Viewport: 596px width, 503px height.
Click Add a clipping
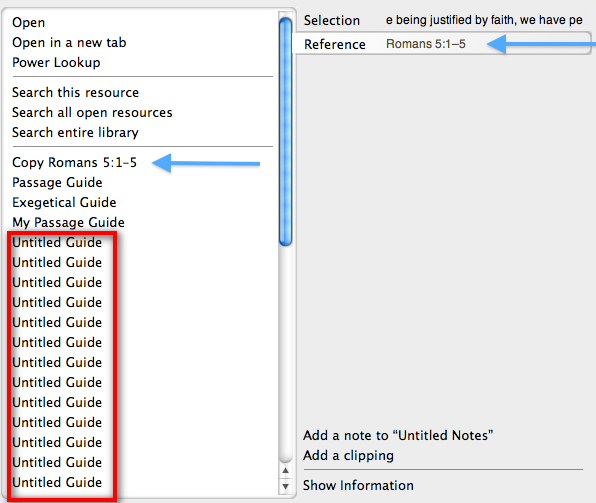point(348,455)
